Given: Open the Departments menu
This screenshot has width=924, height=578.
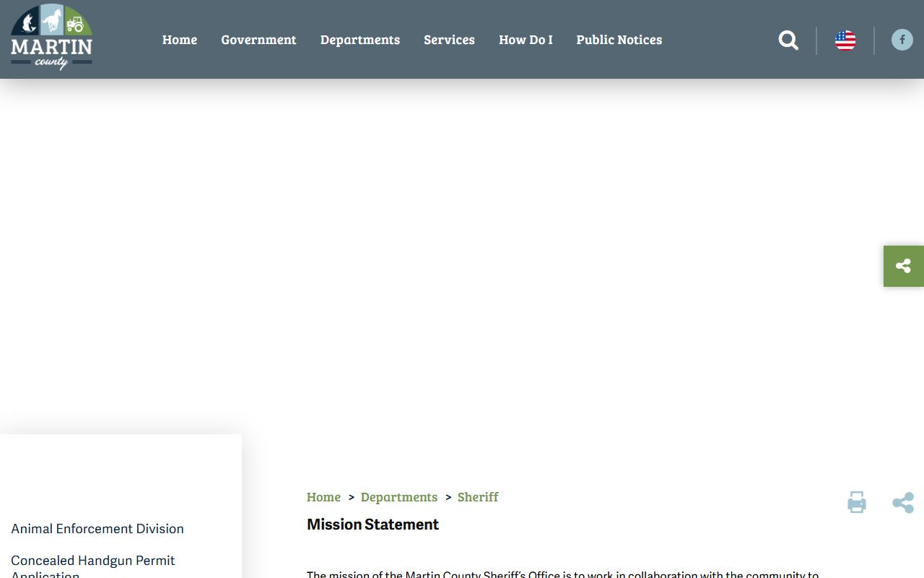Looking at the screenshot, I should pyautogui.click(x=360, y=40).
